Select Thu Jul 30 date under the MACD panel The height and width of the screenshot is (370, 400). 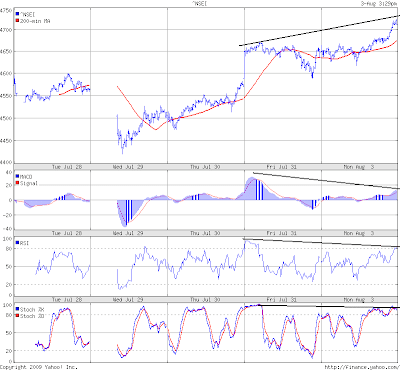click(205, 233)
